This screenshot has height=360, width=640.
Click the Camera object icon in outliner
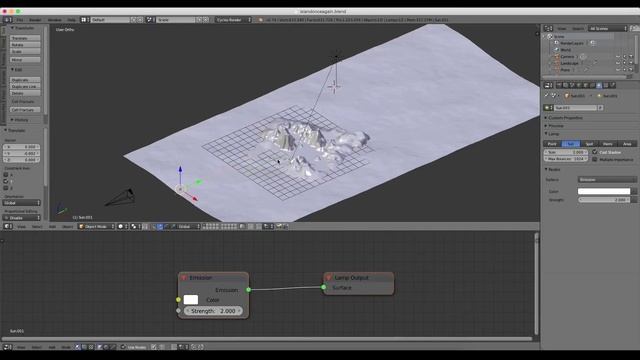click(x=557, y=57)
